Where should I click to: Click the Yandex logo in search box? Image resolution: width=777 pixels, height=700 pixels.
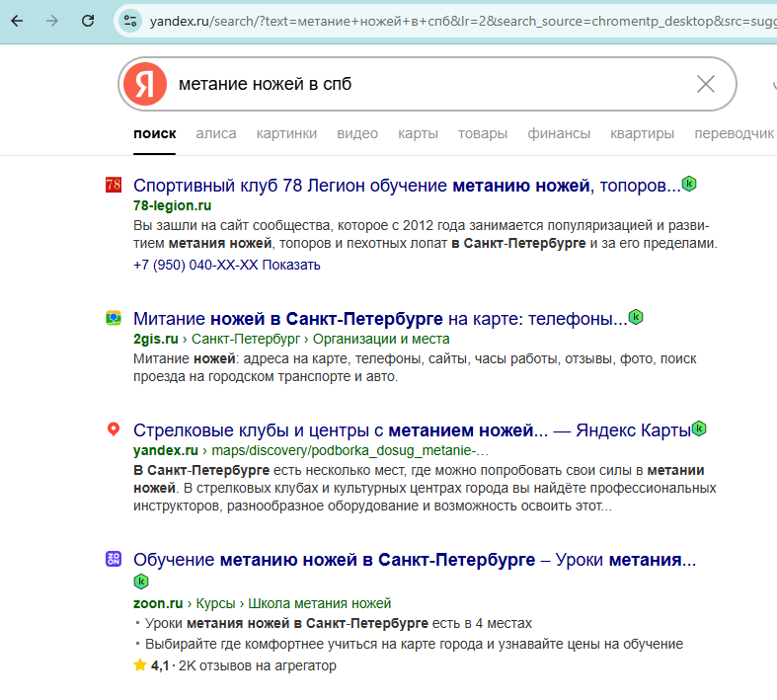145,84
